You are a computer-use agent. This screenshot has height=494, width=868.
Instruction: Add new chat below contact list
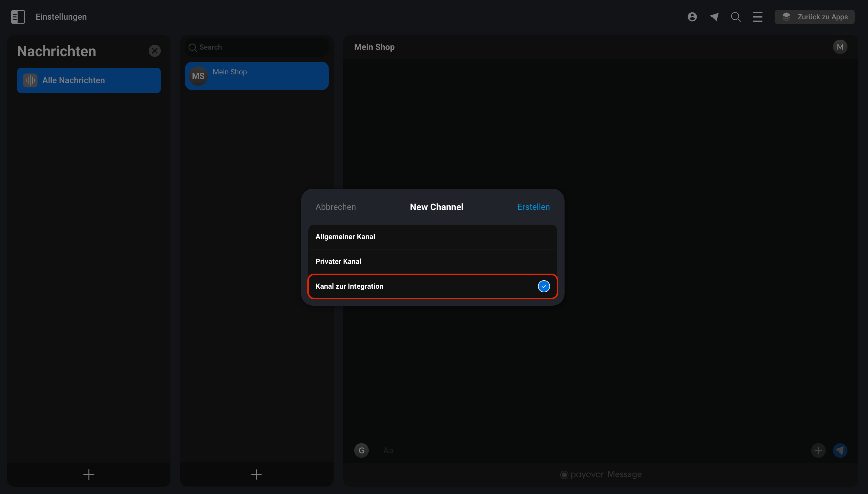tap(256, 474)
